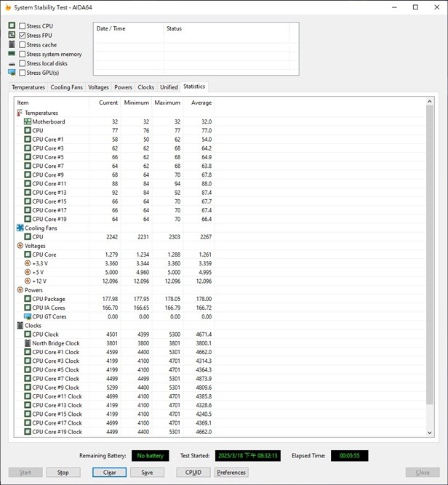Click the monitor icon beside Stress GPU(s)

12,73
